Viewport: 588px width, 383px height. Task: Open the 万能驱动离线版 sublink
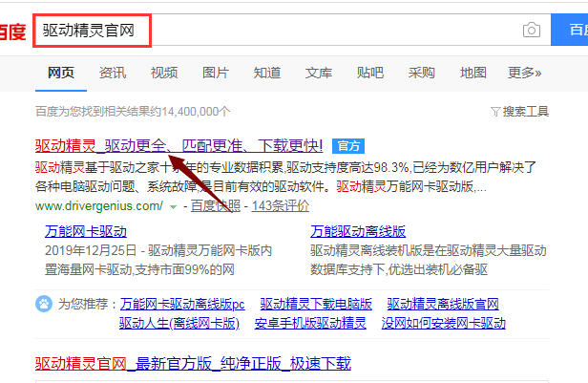click(358, 231)
